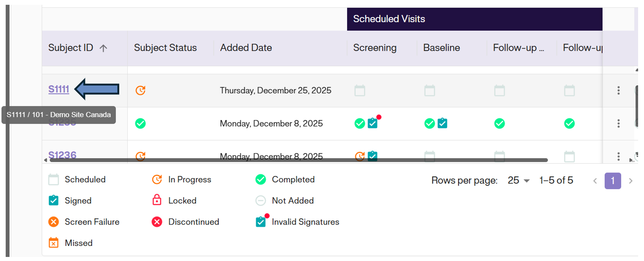The height and width of the screenshot is (261, 644).
Task: Click second row completed subject status icon
Action: pyautogui.click(x=140, y=123)
